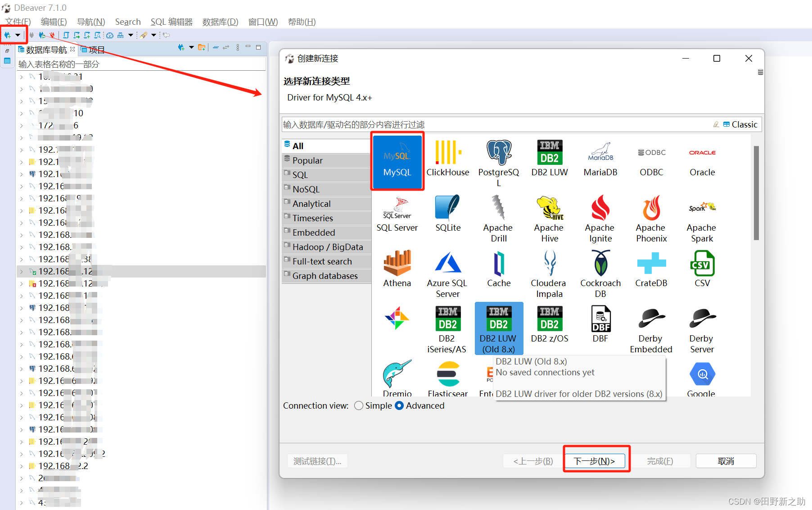Click the pen edit icon in toolbar
Image resolution: width=812 pixels, height=510 pixels.
point(144,35)
